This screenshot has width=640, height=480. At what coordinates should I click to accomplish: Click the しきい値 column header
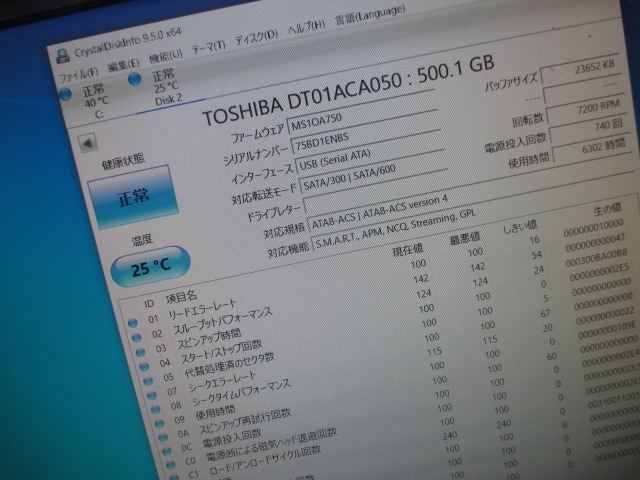pyautogui.click(x=520, y=226)
